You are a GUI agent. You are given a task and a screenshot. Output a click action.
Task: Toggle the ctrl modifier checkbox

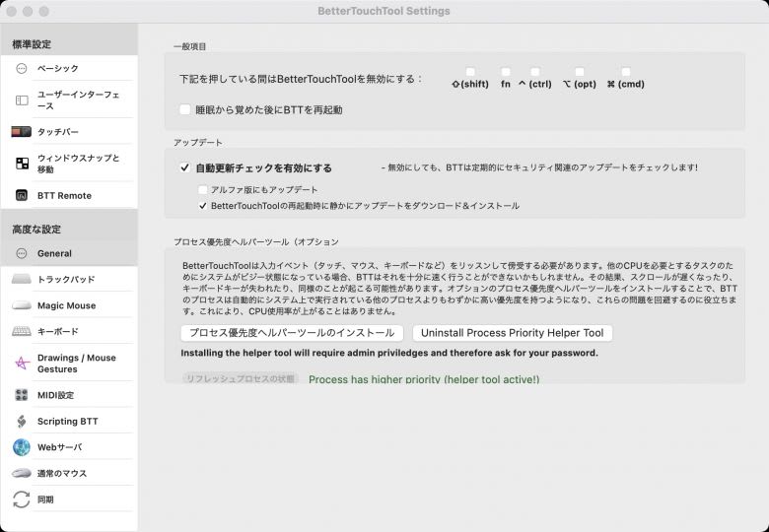(535, 72)
